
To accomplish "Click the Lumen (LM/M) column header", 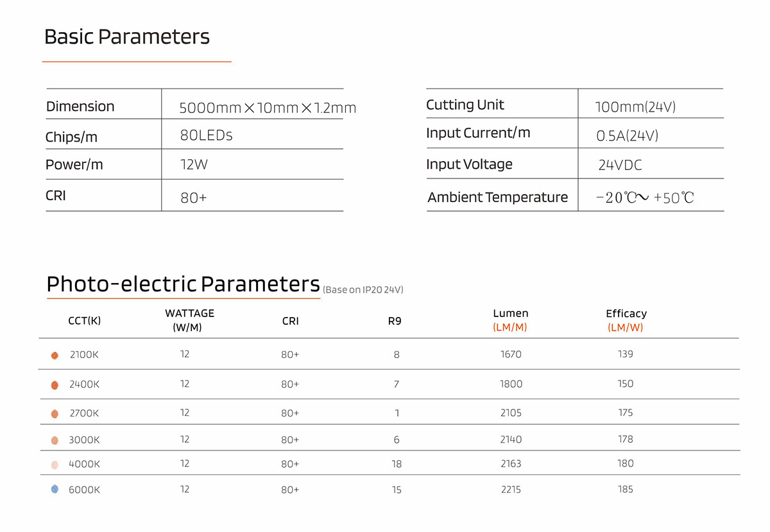I will click(510, 320).
